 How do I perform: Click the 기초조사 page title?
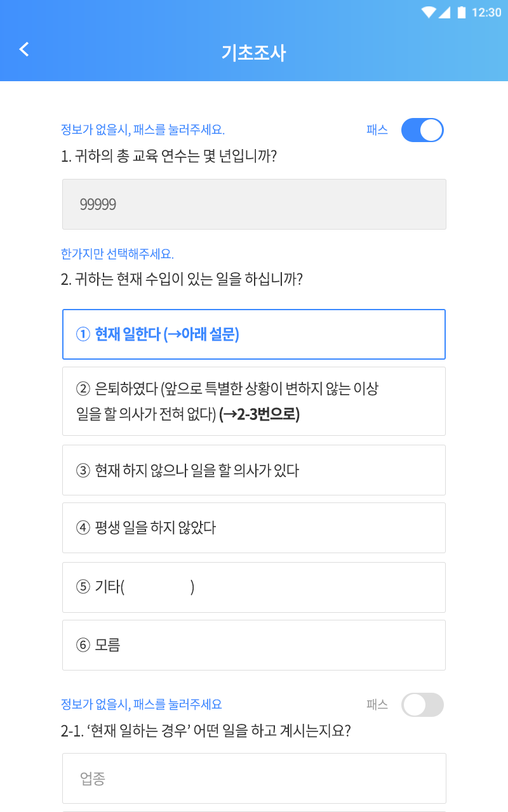pyautogui.click(x=254, y=53)
